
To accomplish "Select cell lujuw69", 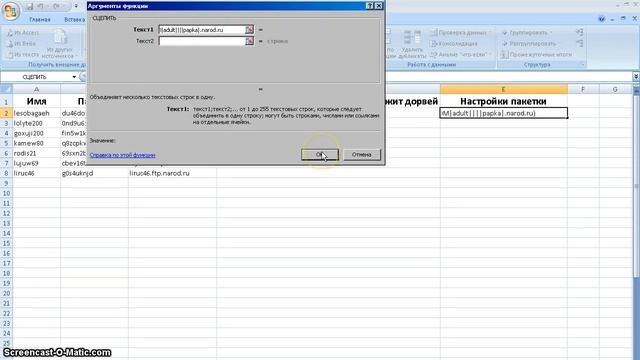I will pos(36,163).
